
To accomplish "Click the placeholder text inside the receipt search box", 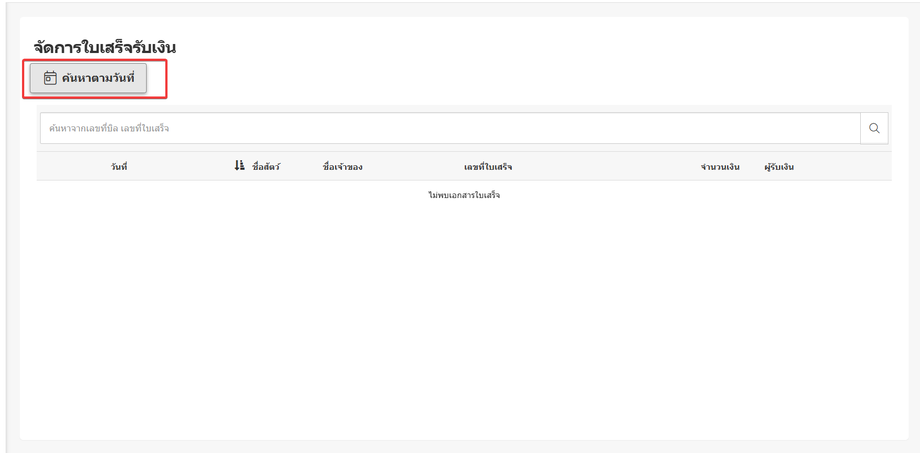I will [x=109, y=129].
